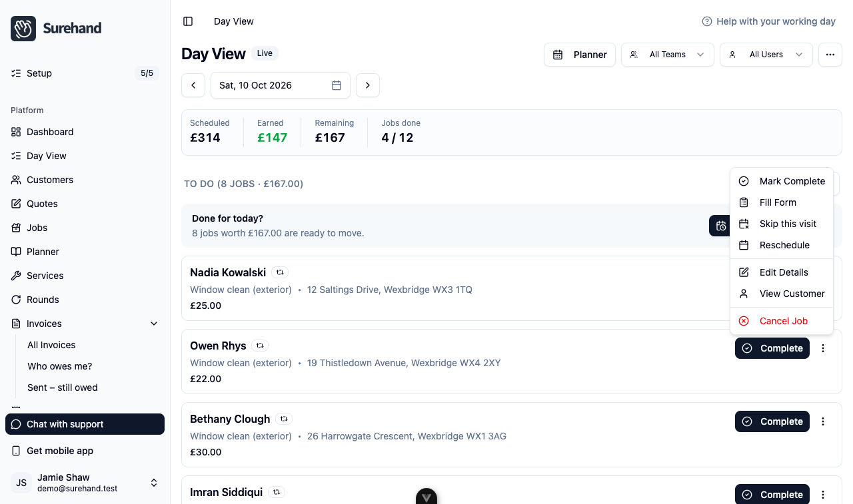Complete Imran Siddiqui job

coord(772,495)
